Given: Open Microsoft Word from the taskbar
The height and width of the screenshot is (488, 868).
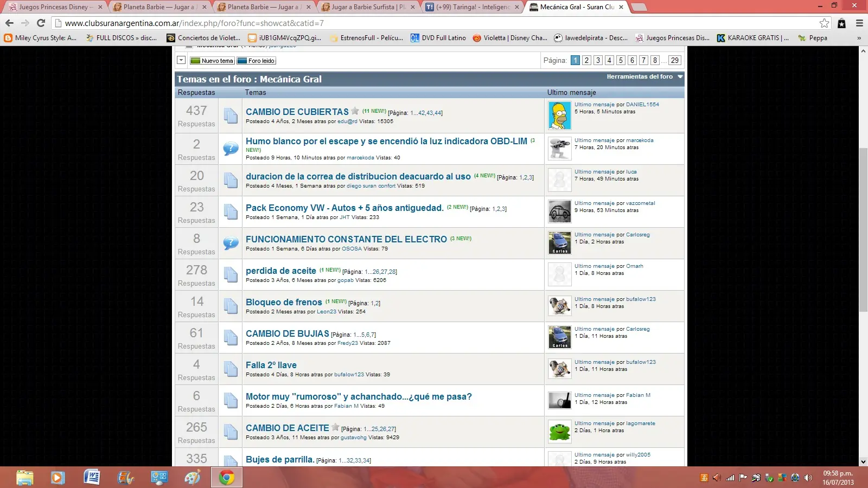Looking at the screenshot, I should [x=92, y=477].
